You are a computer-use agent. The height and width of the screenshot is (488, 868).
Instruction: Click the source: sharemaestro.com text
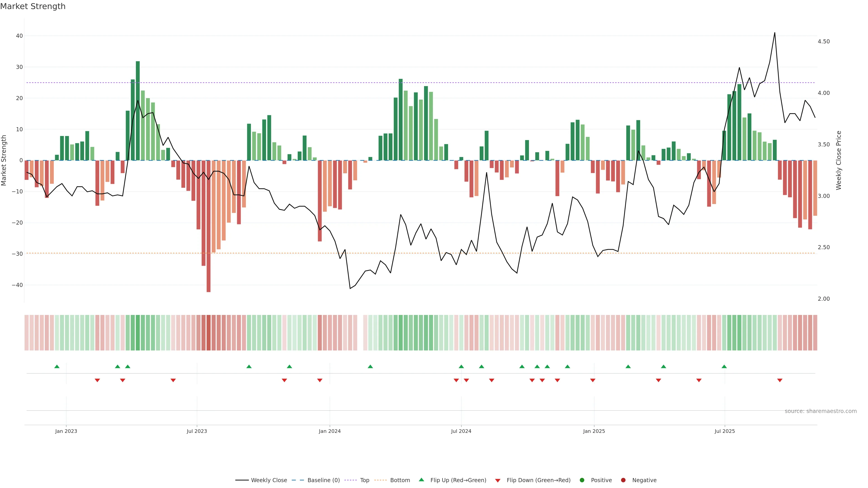(821, 411)
